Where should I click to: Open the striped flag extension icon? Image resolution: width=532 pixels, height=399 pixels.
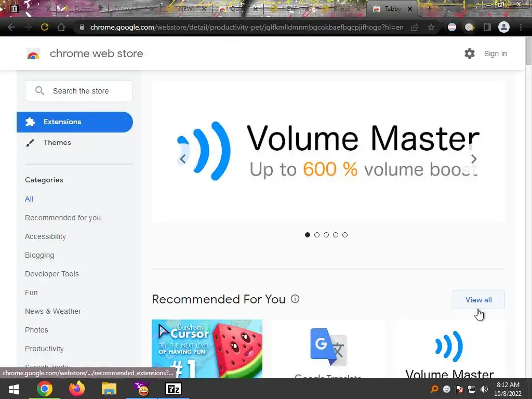pyautogui.click(x=452, y=27)
